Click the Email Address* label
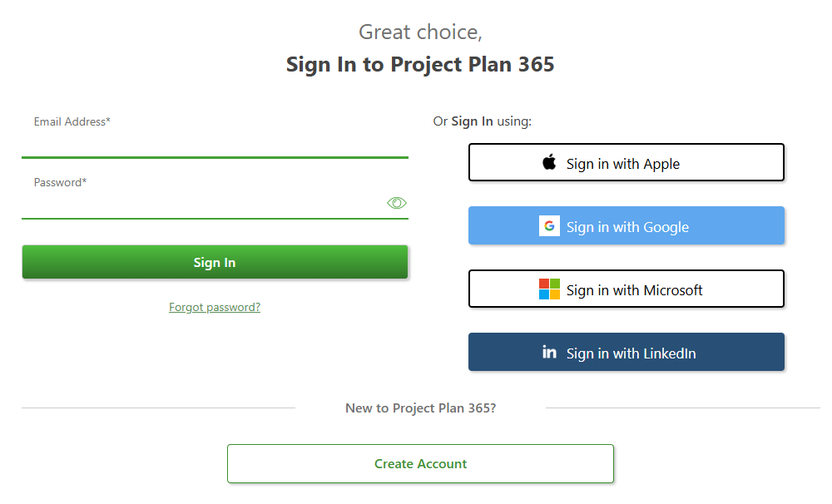 (x=72, y=121)
